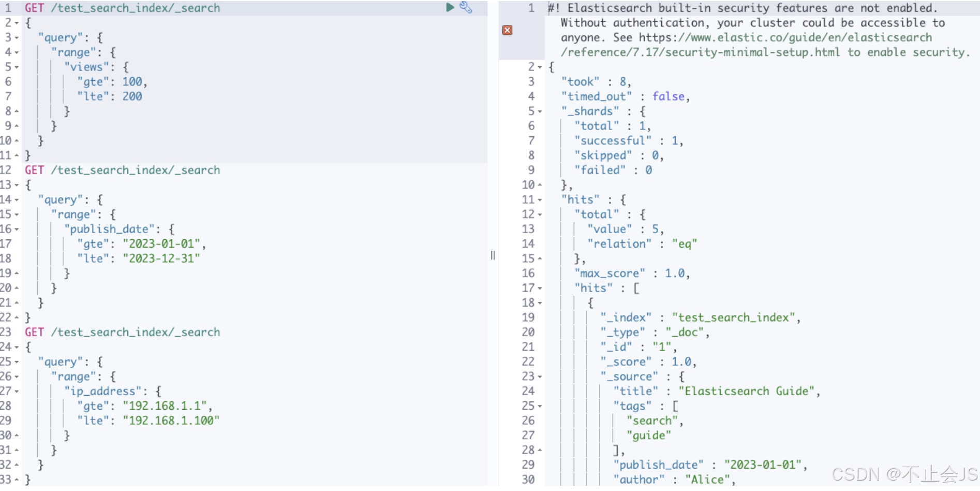Click the "took" : 8 response line

tap(596, 82)
